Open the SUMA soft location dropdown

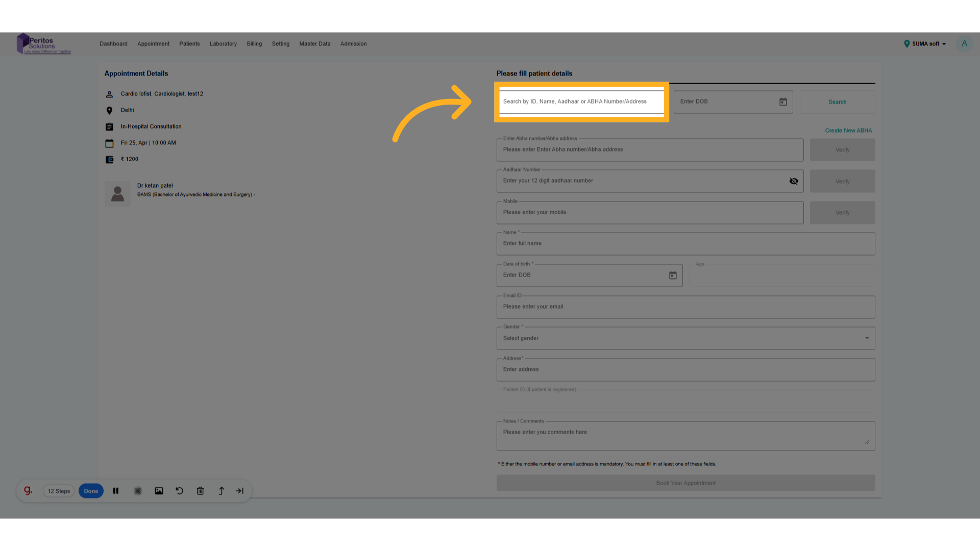click(x=925, y=44)
